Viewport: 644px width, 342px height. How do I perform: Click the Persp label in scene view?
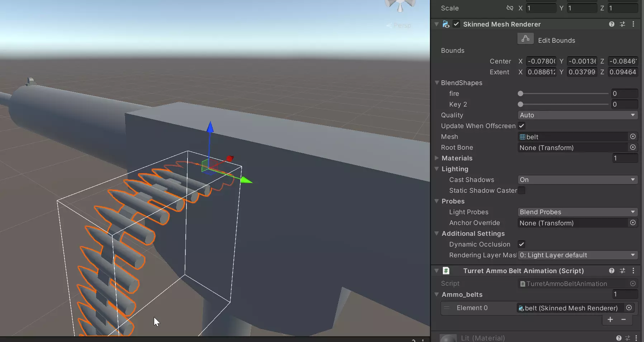(x=402, y=25)
